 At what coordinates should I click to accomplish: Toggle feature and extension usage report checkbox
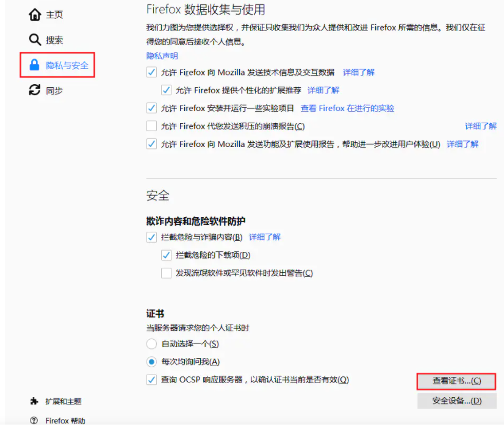click(151, 144)
